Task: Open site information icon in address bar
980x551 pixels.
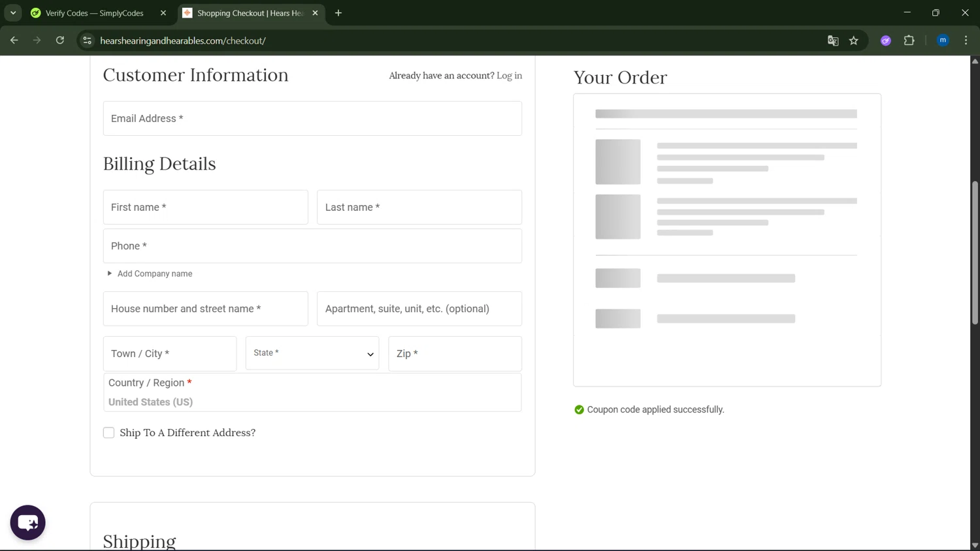Action: point(87,40)
